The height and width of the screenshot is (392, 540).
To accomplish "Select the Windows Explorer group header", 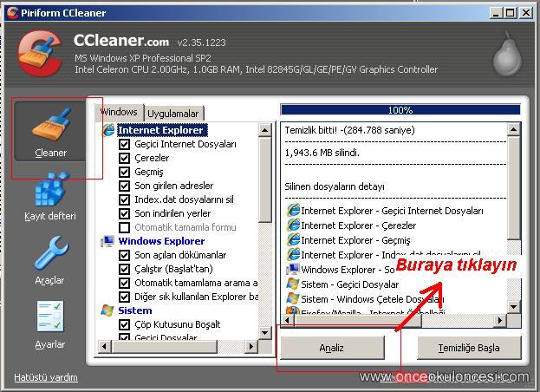I will [x=161, y=241].
